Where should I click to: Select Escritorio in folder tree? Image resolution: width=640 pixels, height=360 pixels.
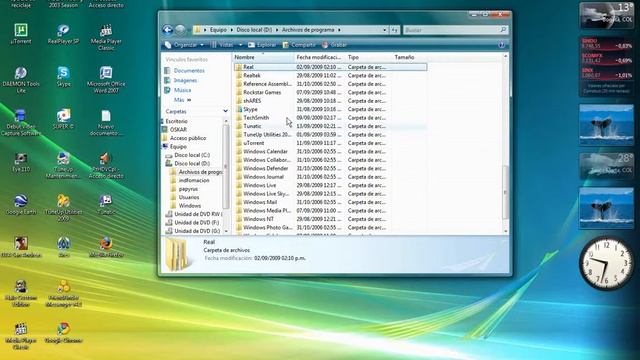[x=176, y=121]
